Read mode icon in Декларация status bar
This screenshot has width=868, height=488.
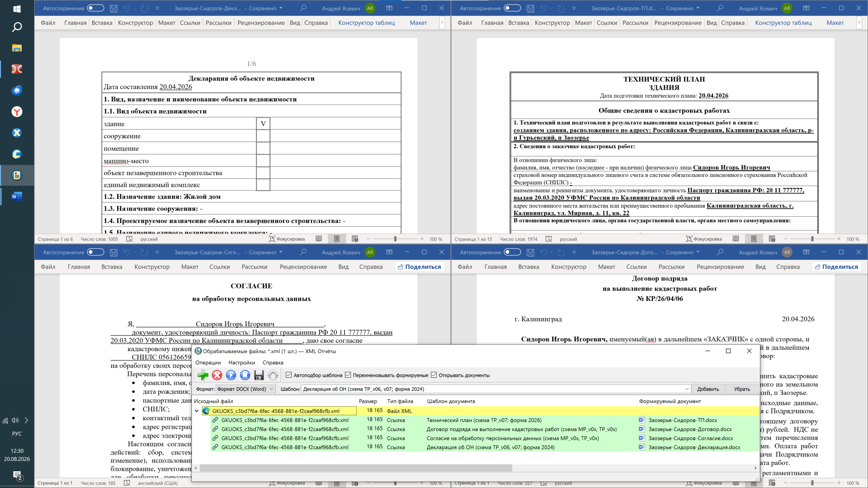pyautogui.click(x=319, y=239)
